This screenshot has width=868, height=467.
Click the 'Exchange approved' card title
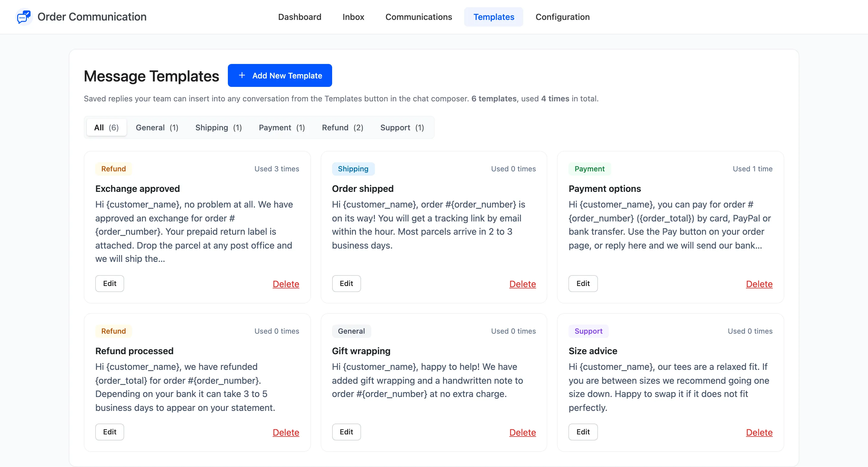pyautogui.click(x=137, y=189)
